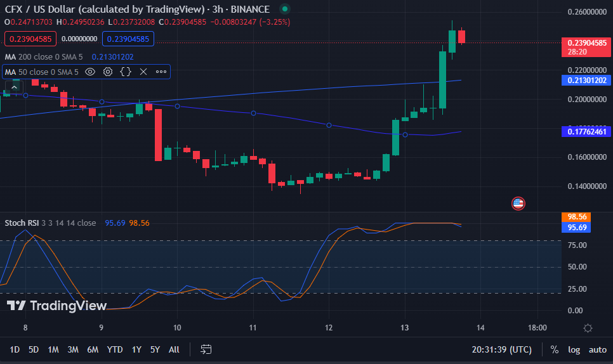Click the US flag economic event marker
613x364 pixels.
click(518, 204)
